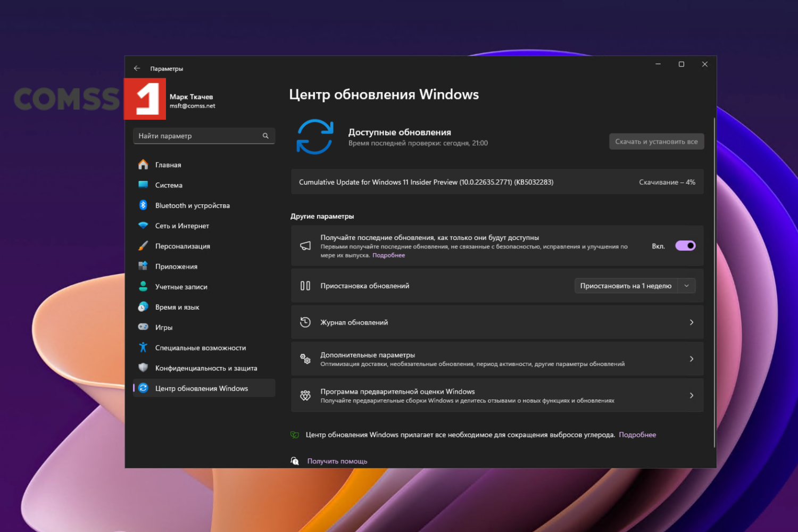Viewport: 798px width, 532px height.
Task: Open Дополнительные параметры chevron
Action: [x=692, y=359]
